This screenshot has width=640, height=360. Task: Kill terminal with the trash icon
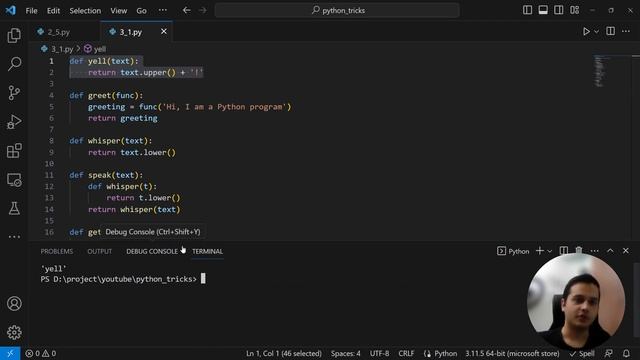tap(579, 250)
